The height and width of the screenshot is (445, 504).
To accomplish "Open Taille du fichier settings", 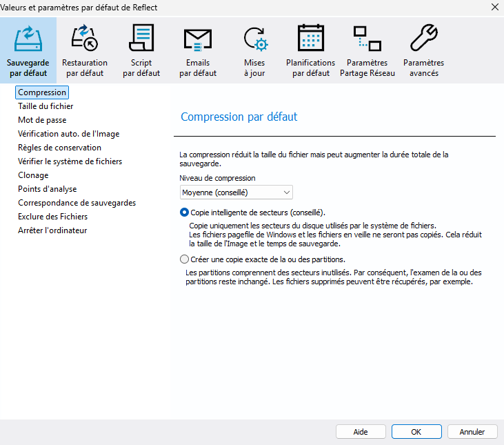I will pyautogui.click(x=46, y=106).
